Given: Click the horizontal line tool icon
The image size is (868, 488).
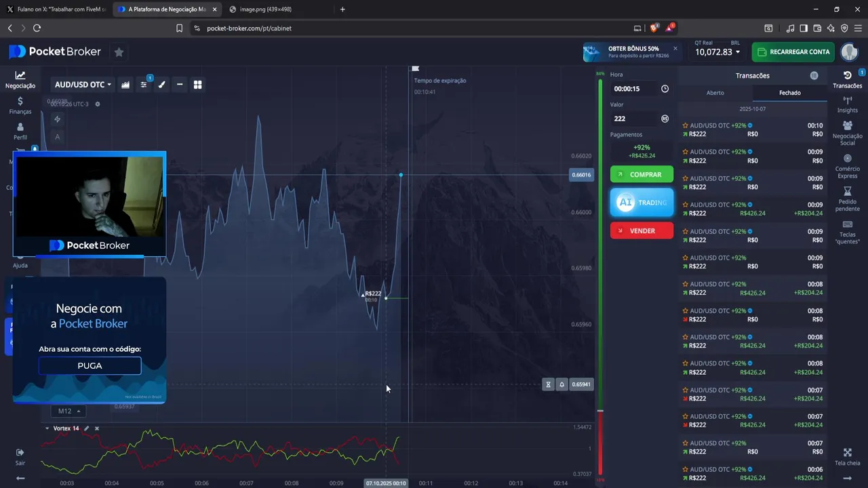Looking at the screenshot, I should pos(180,85).
